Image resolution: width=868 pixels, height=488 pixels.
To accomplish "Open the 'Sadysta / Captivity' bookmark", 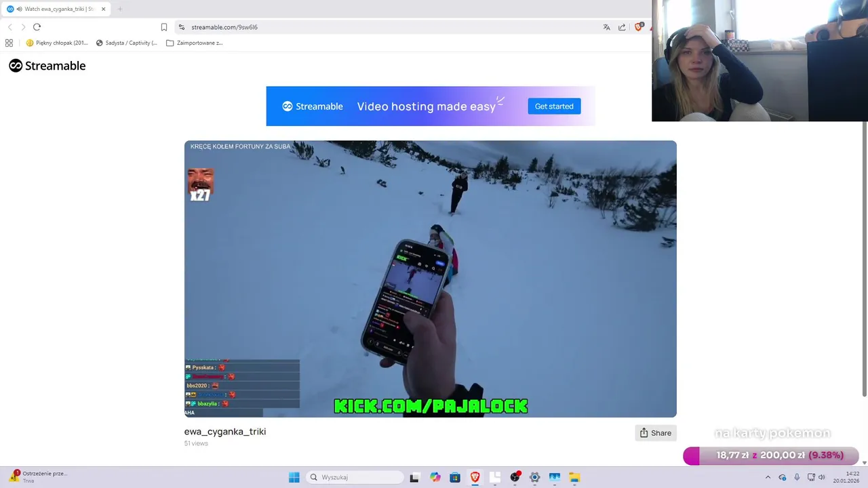I will 127,43.
